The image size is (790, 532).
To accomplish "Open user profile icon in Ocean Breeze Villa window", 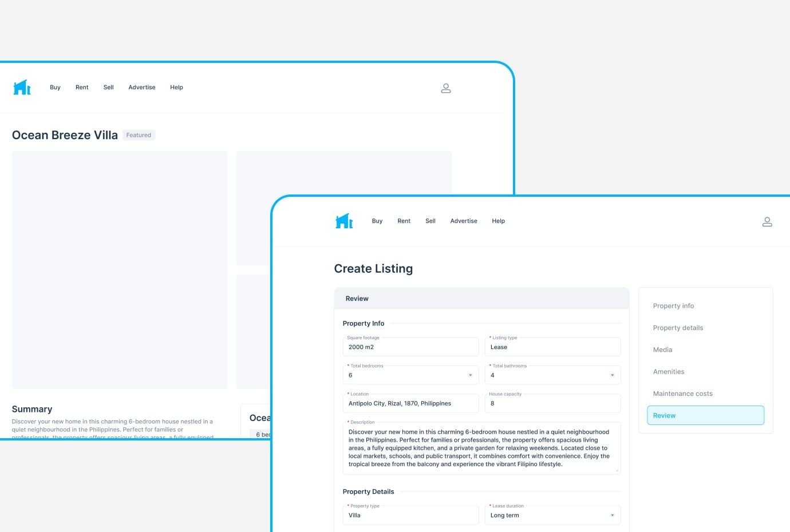I will coord(446,88).
